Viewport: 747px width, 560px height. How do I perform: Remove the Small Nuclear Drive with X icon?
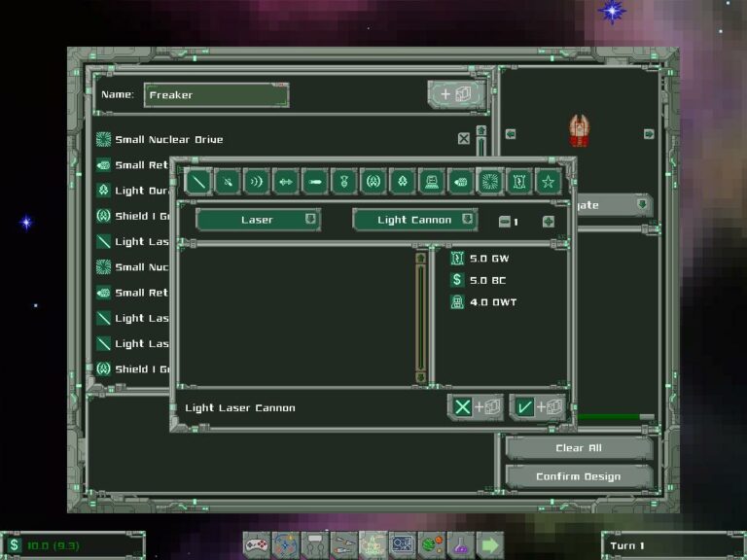[x=464, y=139]
